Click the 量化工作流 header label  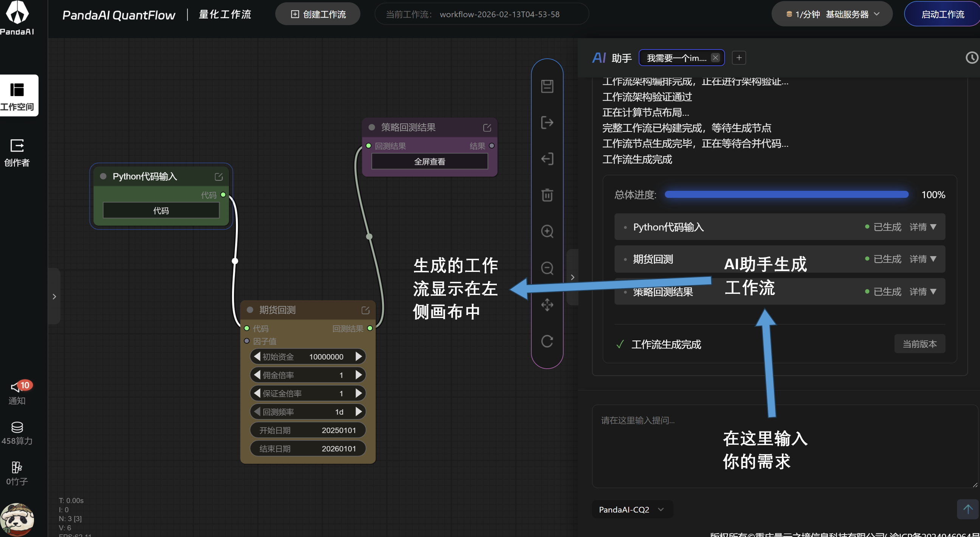pyautogui.click(x=225, y=14)
